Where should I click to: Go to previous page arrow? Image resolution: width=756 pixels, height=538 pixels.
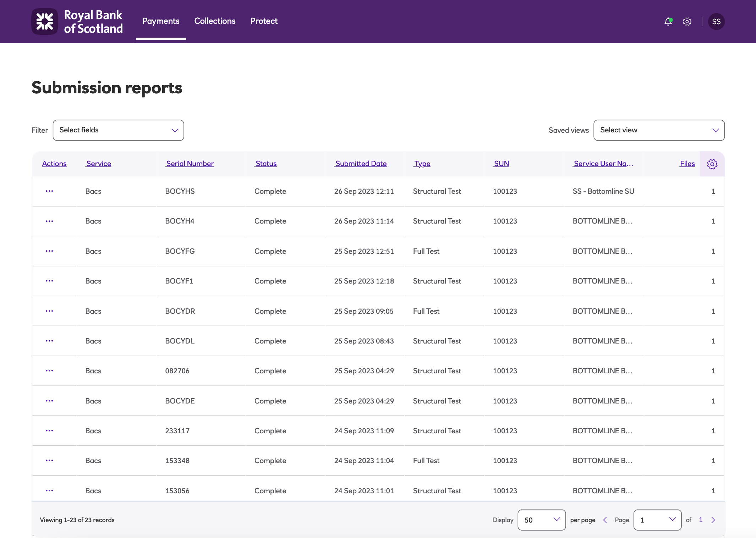pos(605,520)
